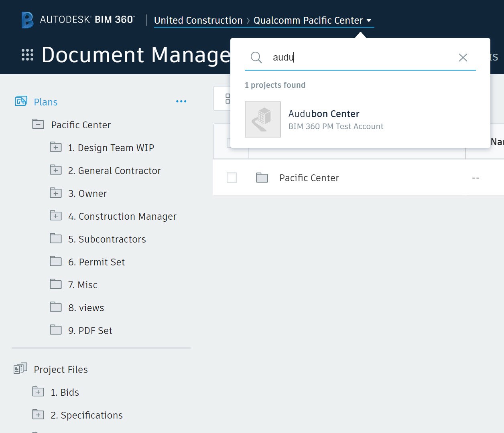This screenshot has width=504, height=433.
Task: Click the Pacific Center row folder icon
Action: tap(262, 178)
